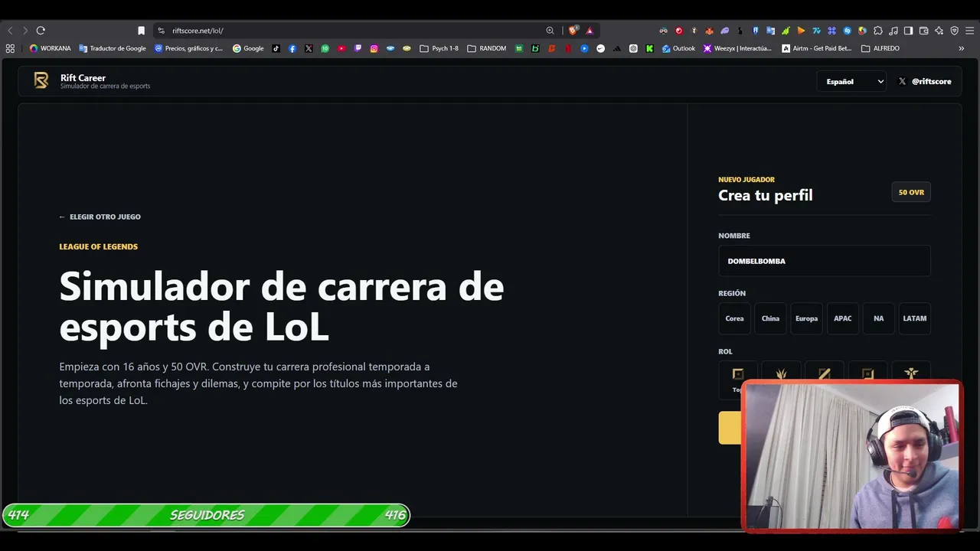Image resolution: width=980 pixels, height=551 pixels.
Task: Open the @riftscore X profile link
Action: coord(925,81)
